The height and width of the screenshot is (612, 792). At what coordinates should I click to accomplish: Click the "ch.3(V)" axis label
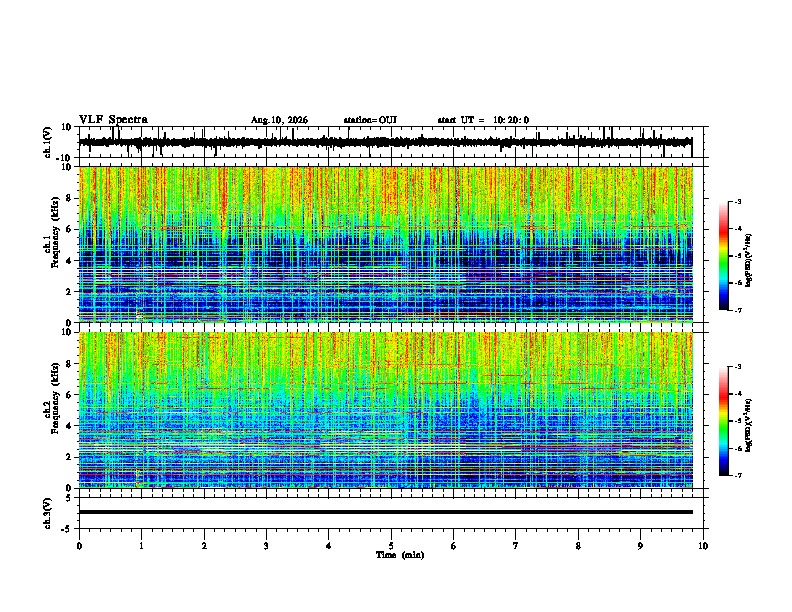tap(48, 513)
